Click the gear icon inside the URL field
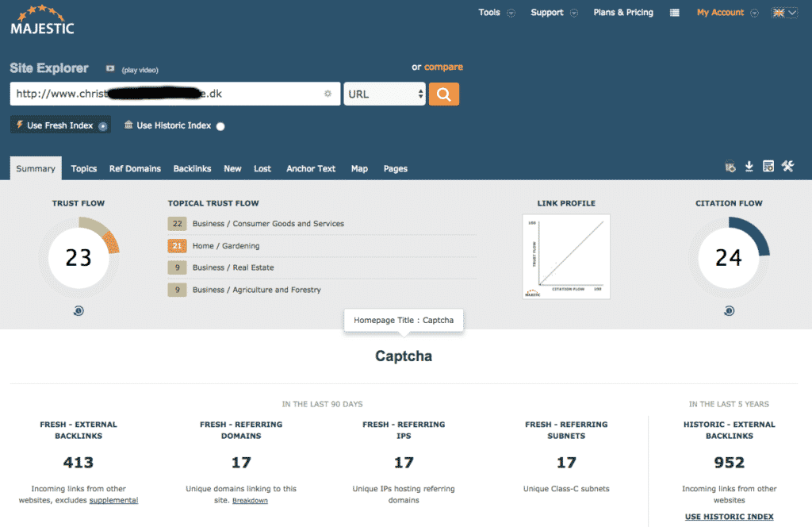Viewport: 812px width, 527px height. [327, 94]
